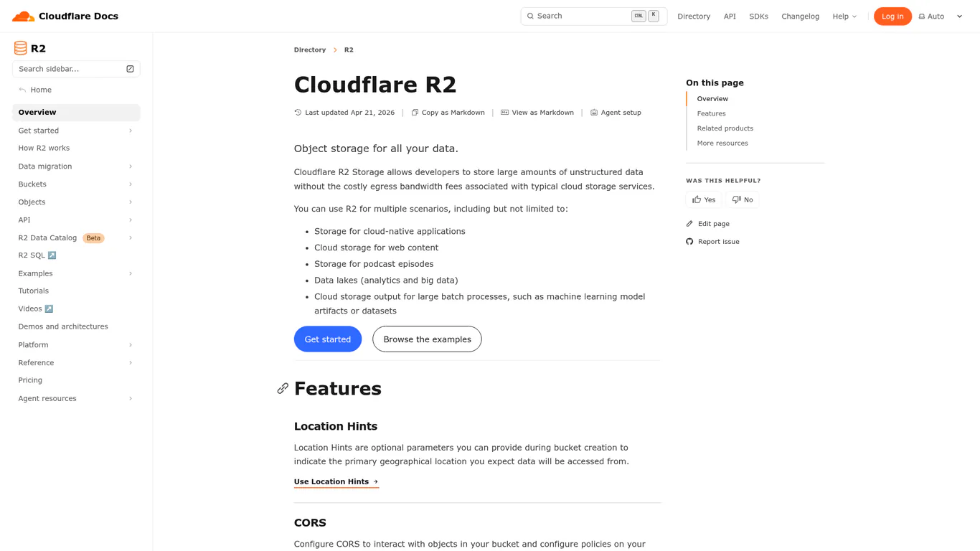Viewport: 980px width, 551px height.
Task: Open the Auto theme selector dropdown
Action: tap(940, 17)
